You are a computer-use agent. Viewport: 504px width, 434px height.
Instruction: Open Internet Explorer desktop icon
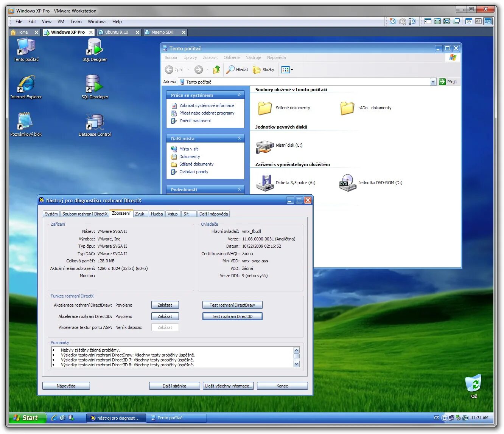pos(26,87)
